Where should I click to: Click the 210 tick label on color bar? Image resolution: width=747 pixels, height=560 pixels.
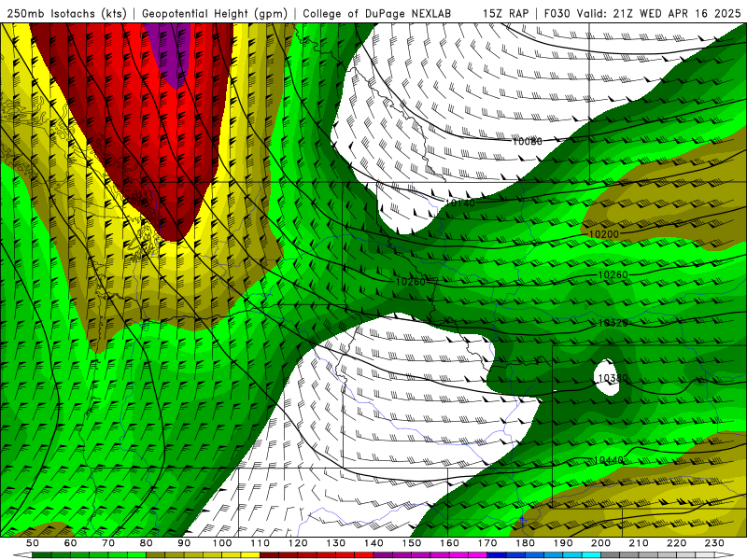click(639, 543)
